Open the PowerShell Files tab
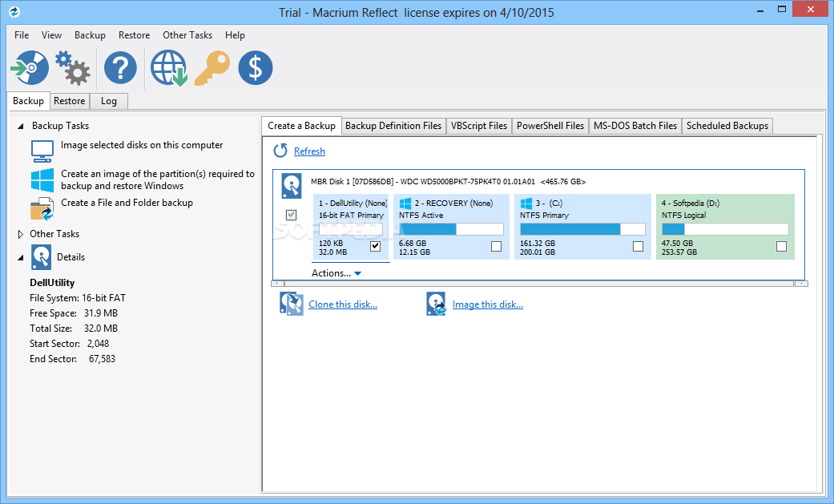This screenshot has width=834, height=504. click(550, 126)
